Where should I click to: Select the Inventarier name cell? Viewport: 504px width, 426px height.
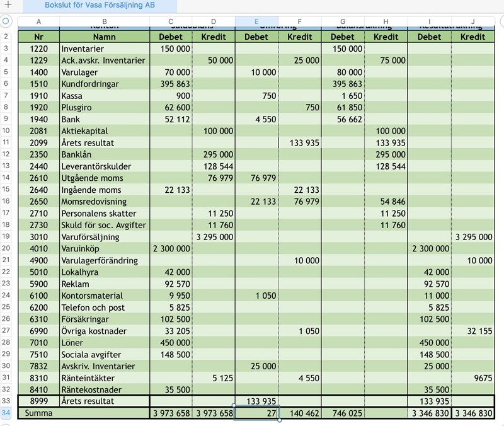coord(104,49)
